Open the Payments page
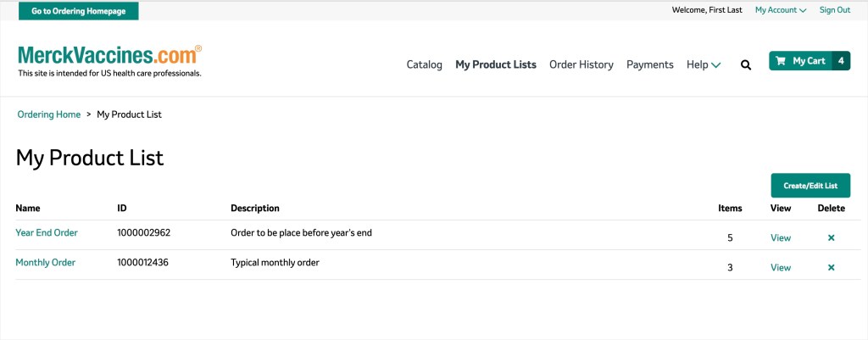 tap(650, 64)
